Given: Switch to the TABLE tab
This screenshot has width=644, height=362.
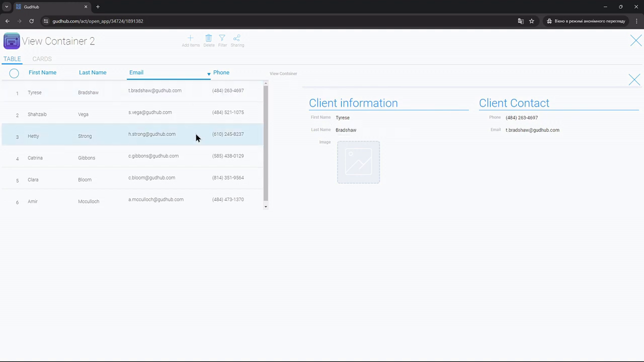Looking at the screenshot, I should [12, 59].
